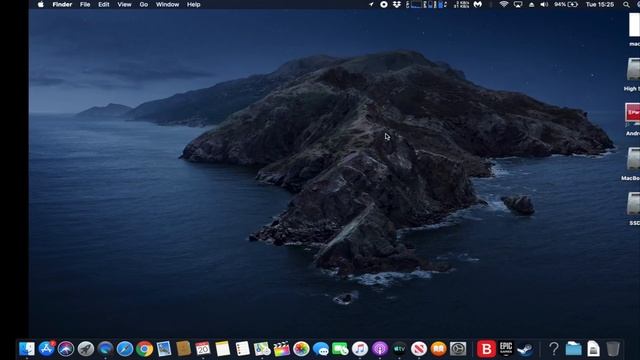Open Finder from the Dock
640x360 pixels.
tap(27, 349)
